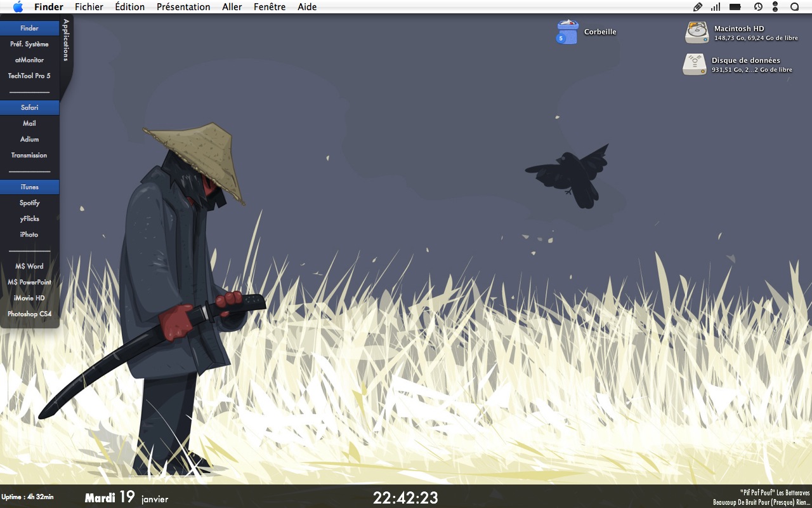Open iPhoto from the launcher
The image size is (812, 508).
(x=30, y=234)
